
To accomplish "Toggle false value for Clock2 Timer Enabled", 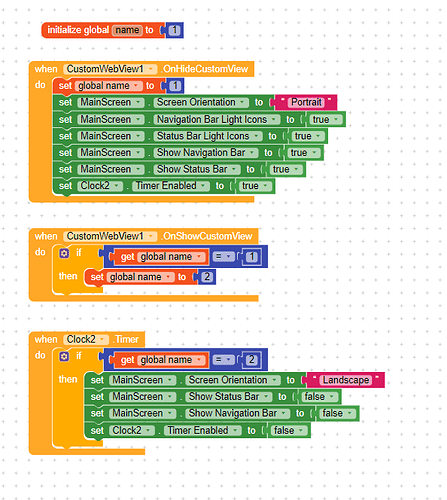I will [289, 430].
